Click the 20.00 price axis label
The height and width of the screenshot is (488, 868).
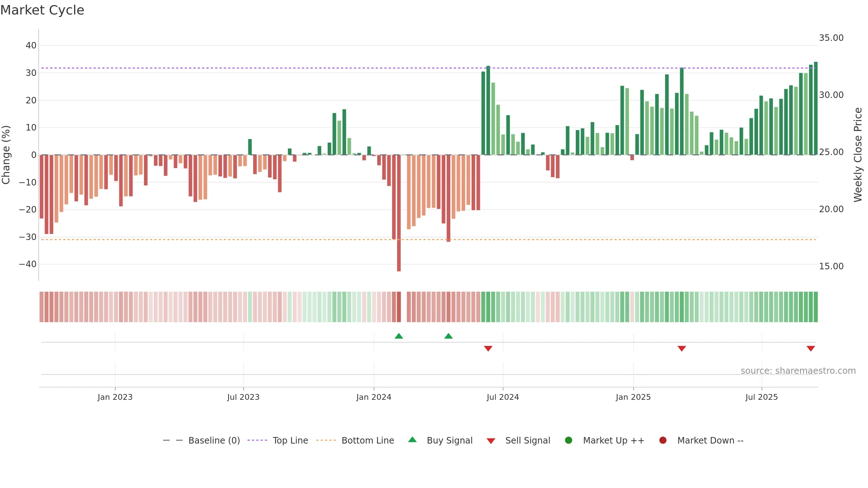831,209
